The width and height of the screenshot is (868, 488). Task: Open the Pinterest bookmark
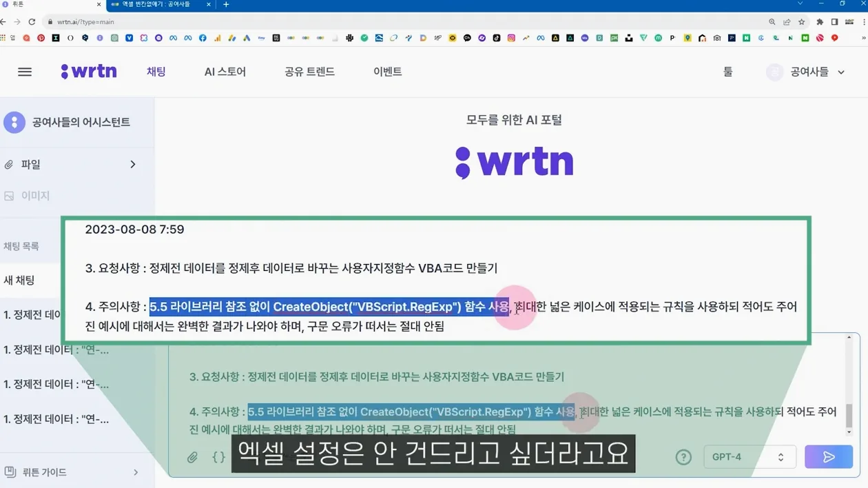[x=41, y=38]
